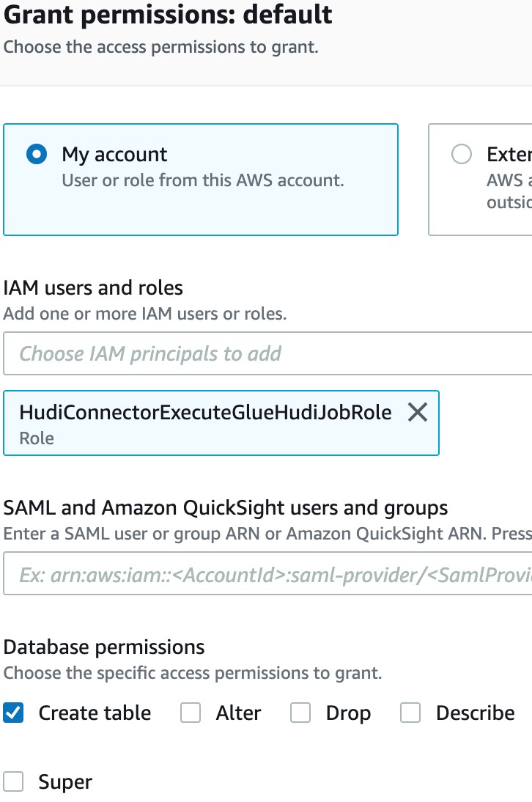Enable the Alter permission checkbox

[190, 713]
